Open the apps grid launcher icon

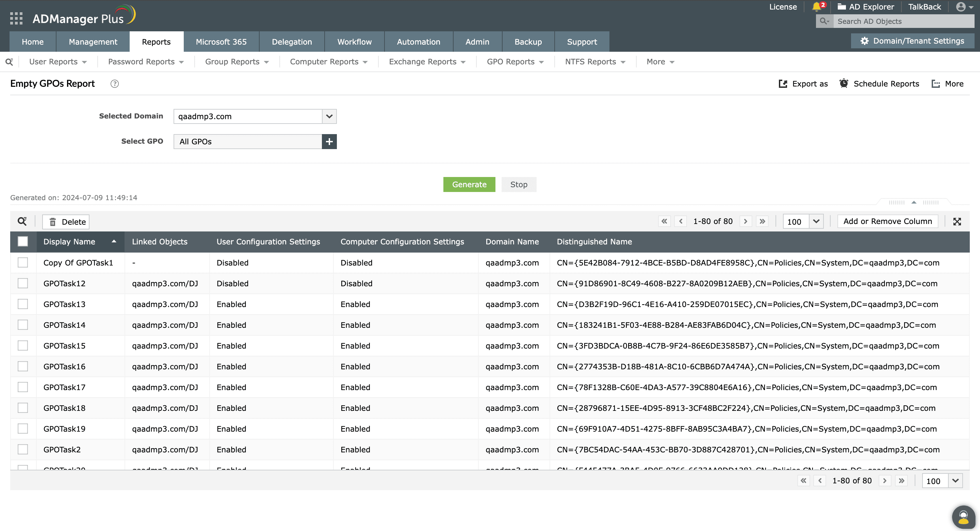(16, 18)
